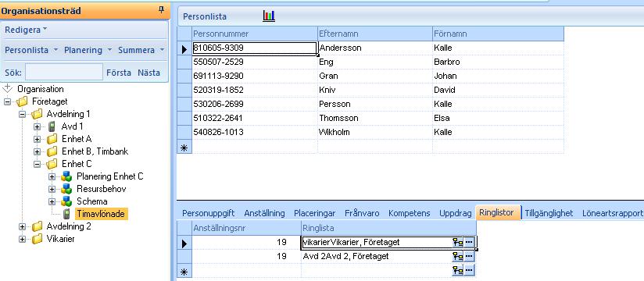Open the Placeringar tab
This screenshot has width=644, height=281.
(x=315, y=213)
